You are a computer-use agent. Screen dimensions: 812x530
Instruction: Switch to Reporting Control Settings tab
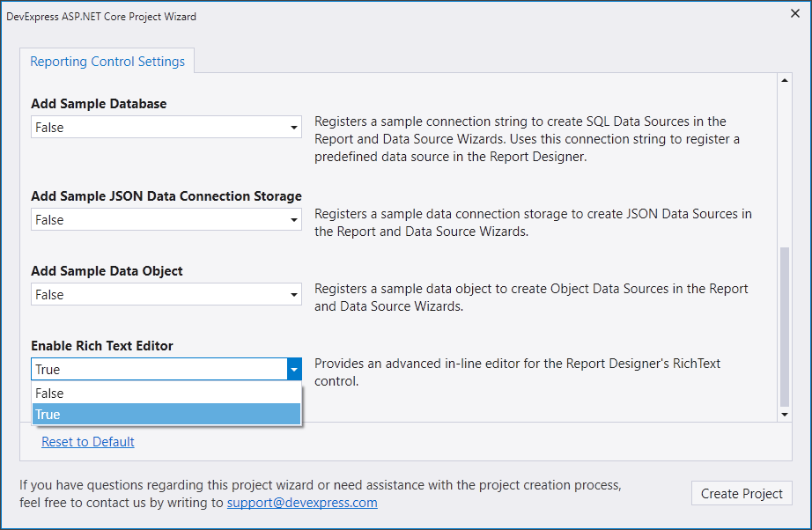107,61
